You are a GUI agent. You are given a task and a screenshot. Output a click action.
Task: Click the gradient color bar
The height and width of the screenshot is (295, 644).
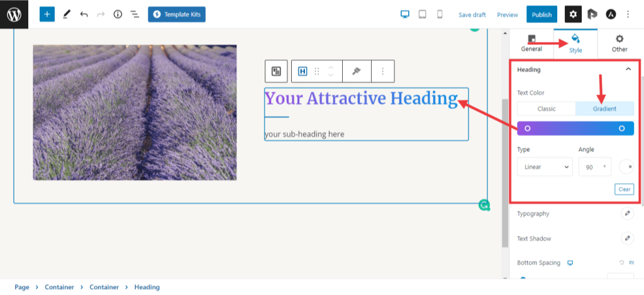575,128
